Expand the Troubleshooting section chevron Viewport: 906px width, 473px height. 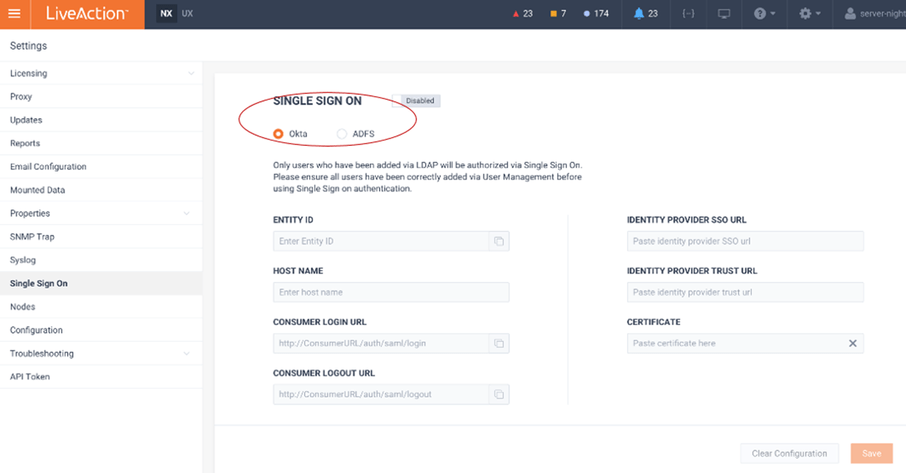pyautogui.click(x=187, y=353)
